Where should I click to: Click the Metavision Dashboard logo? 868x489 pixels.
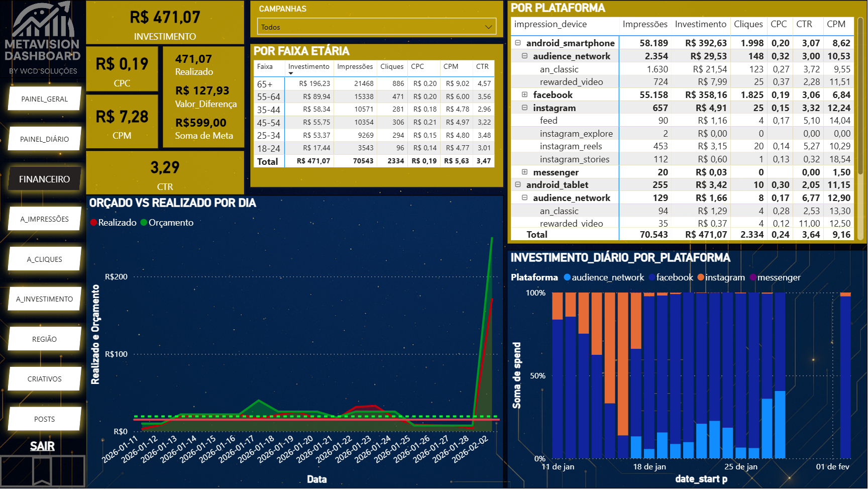pos(43,38)
